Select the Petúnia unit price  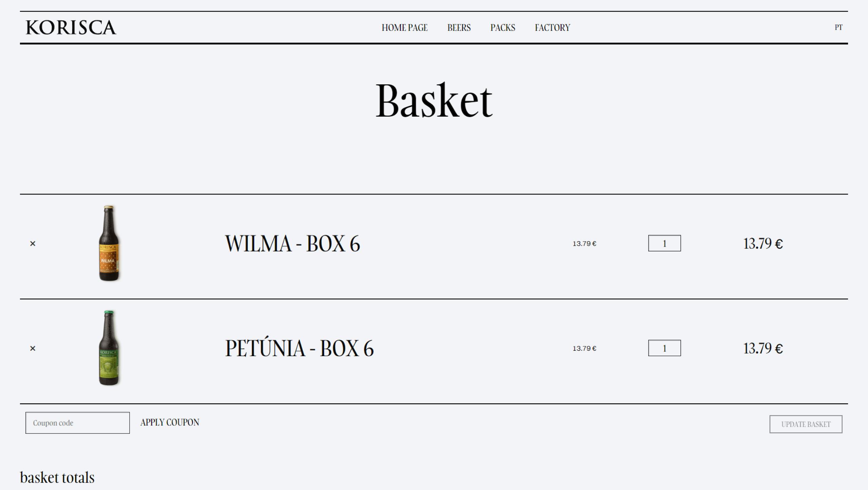pyautogui.click(x=585, y=348)
